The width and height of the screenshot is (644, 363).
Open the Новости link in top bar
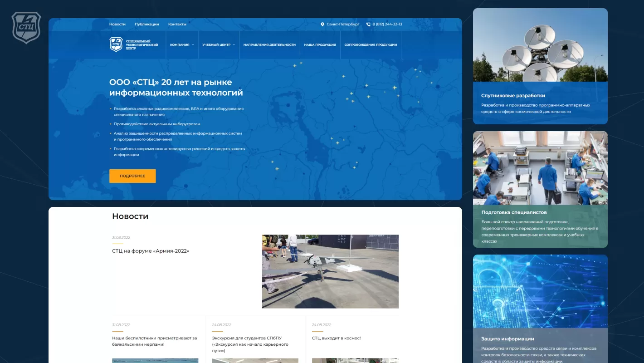tap(117, 25)
